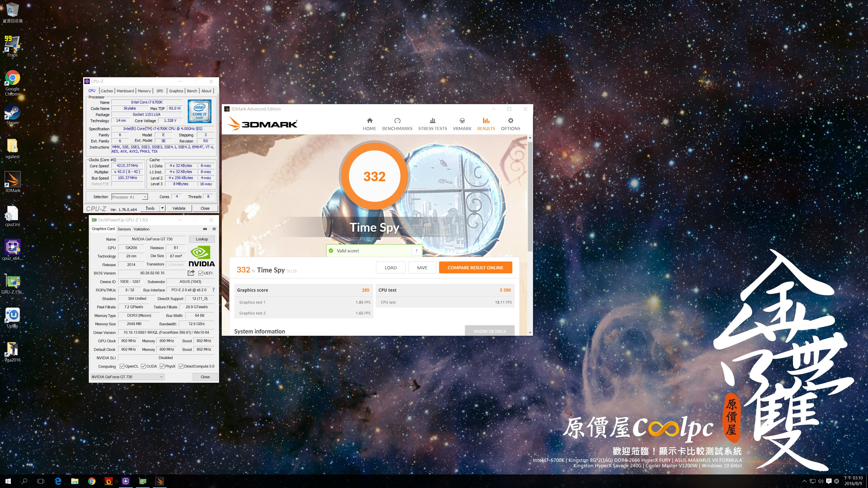The image size is (868, 488).
Task: Click LOAD button in 3DMark
Action: 391,267
